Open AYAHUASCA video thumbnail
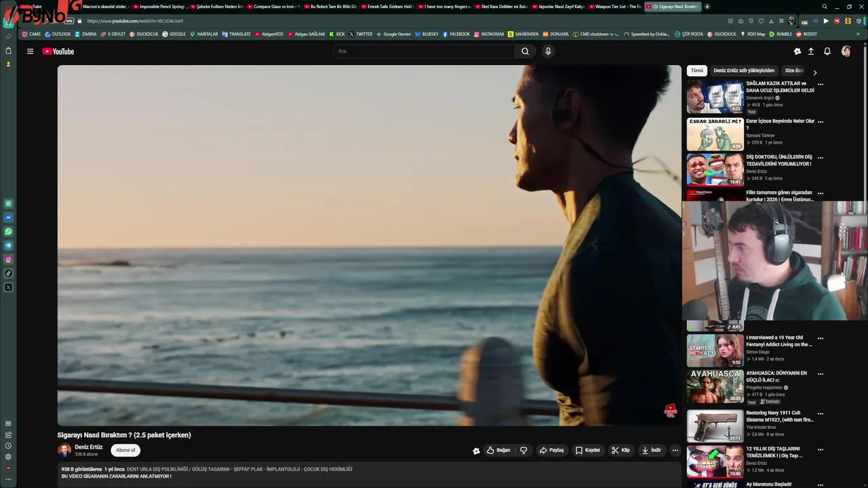This screenshot has width=868, height=488. click(715, 386)
